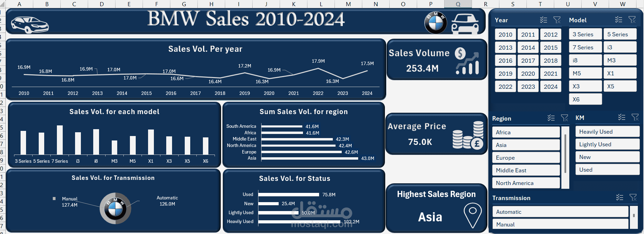This screenshot has width=644, height=234.
Task: Filter by year 2017
Action: (x=528, y=61)
